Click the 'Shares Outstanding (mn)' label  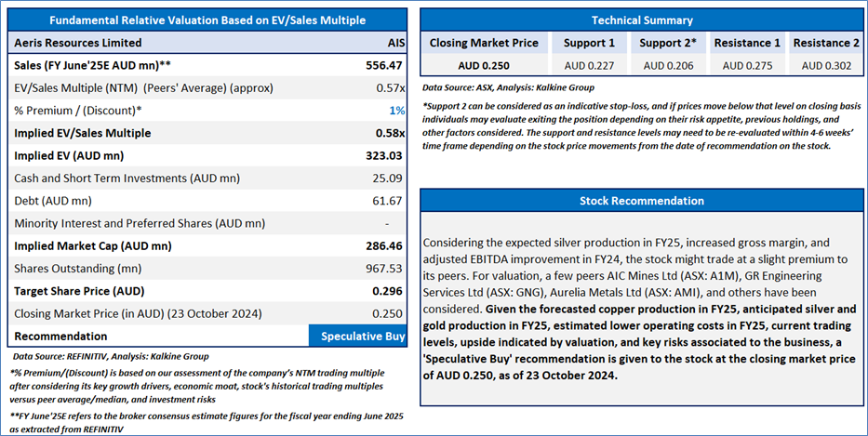(x=78, y=269)
